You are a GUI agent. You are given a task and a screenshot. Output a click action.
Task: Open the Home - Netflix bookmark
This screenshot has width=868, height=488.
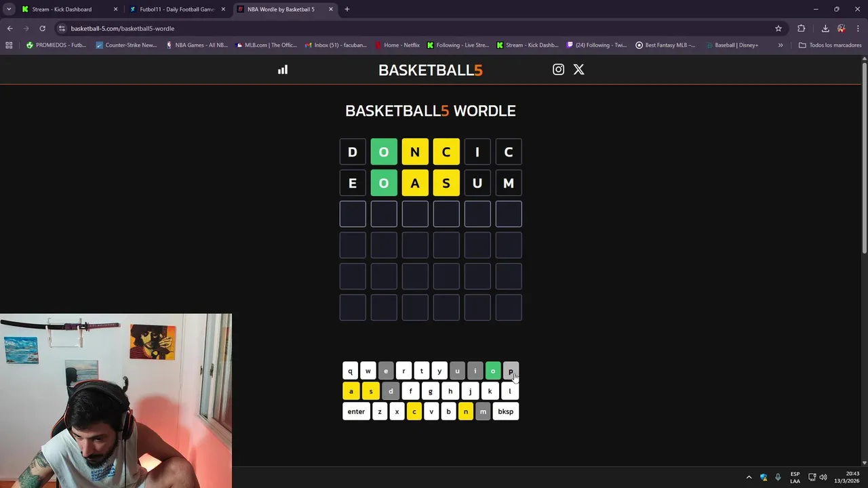(397, 45)
